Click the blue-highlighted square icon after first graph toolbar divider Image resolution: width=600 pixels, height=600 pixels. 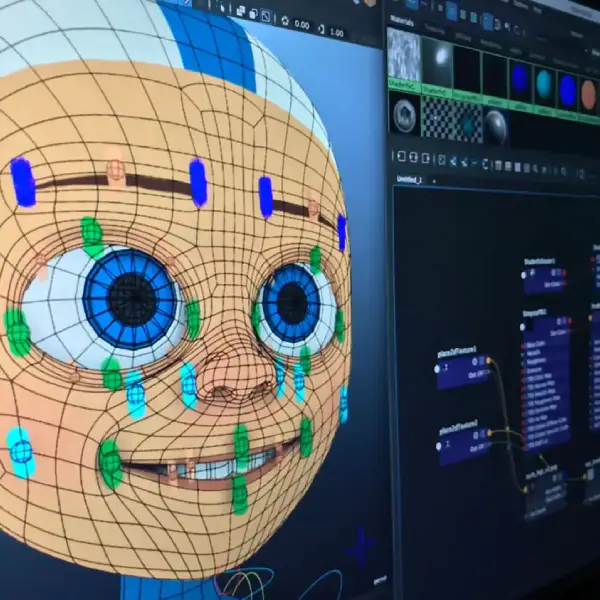coord(441,160)
